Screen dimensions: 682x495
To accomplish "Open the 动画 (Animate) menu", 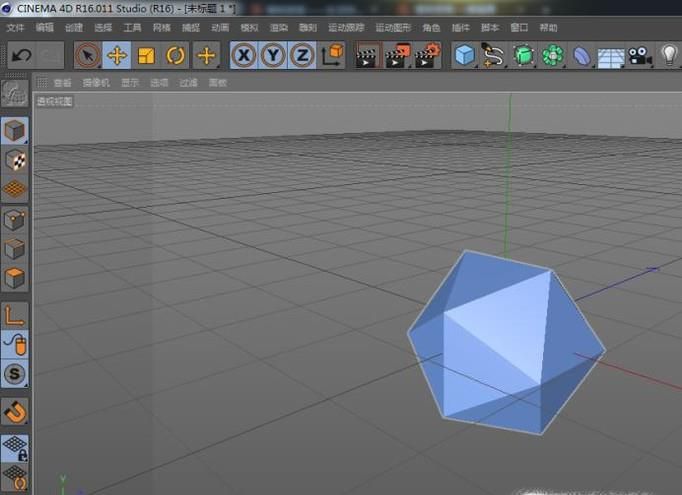I will pos(220,28).
